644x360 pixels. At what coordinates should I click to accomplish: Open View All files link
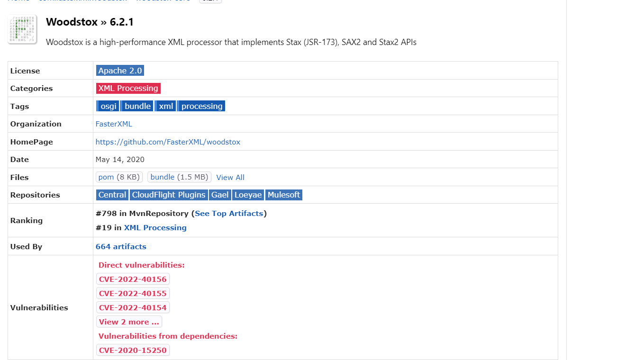(230, 178)
